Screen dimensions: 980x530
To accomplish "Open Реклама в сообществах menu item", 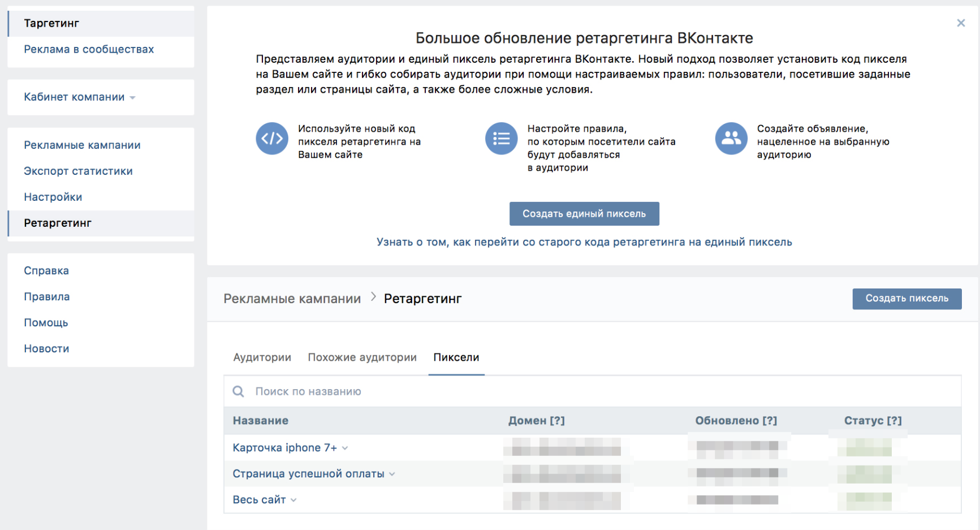I will [x=89, y=49].
